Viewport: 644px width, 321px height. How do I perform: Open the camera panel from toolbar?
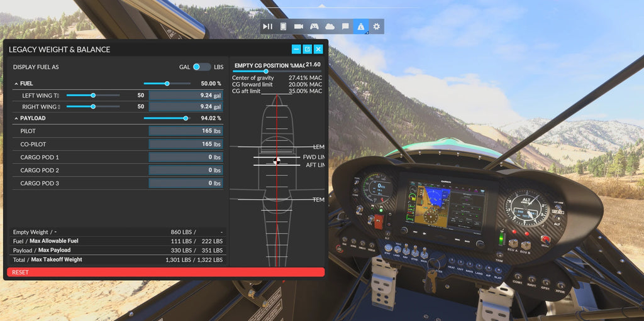(x=299, y=26)
